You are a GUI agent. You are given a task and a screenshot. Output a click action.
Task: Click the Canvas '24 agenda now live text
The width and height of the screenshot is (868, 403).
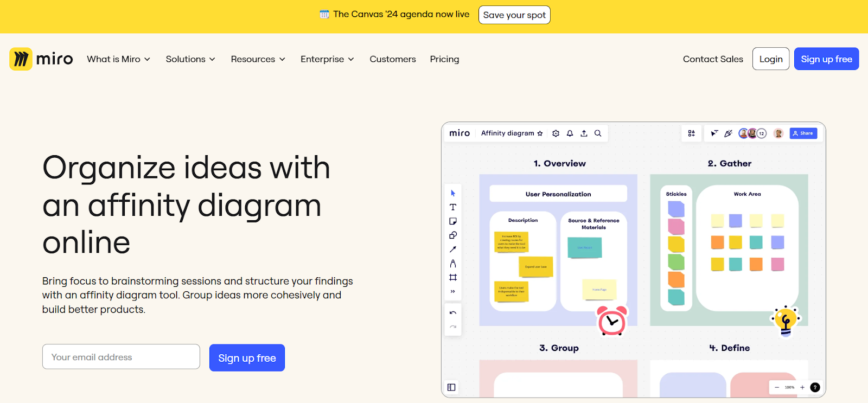click(x=401, y=14)
